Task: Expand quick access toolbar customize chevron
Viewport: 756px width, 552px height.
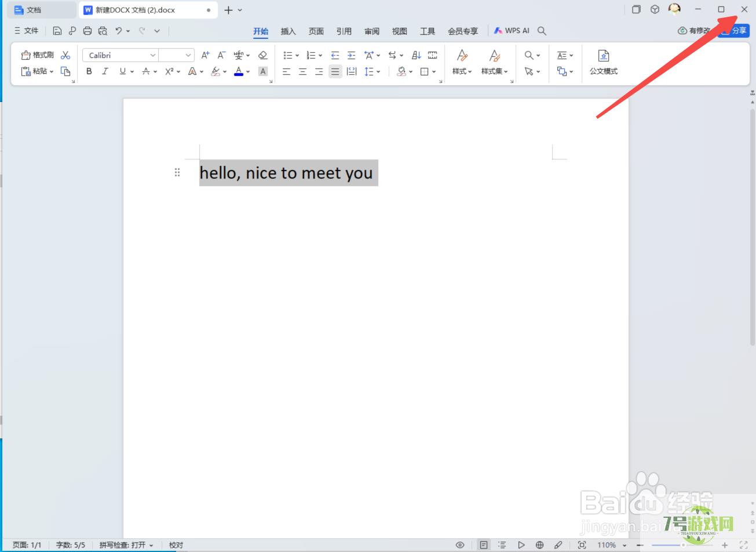Action: pyautogui.click(x=157, y=31)
